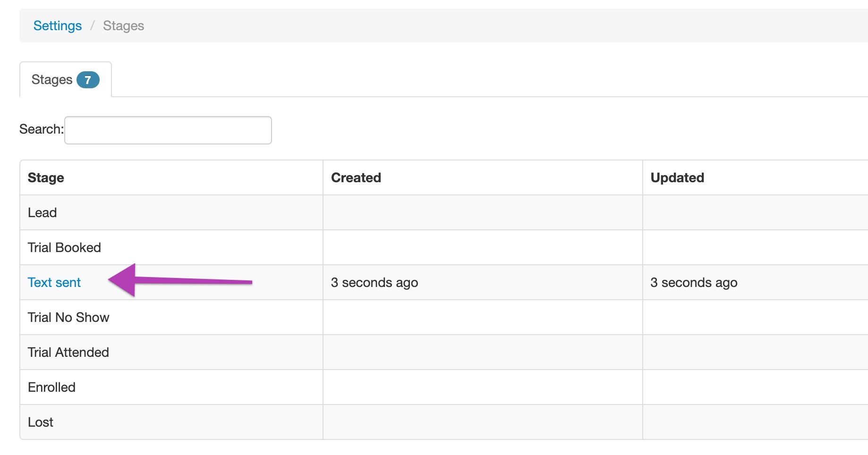Click the Search label text
This screenshot has height=455, width=868.
pyautogui.click(x=41, y=129)
